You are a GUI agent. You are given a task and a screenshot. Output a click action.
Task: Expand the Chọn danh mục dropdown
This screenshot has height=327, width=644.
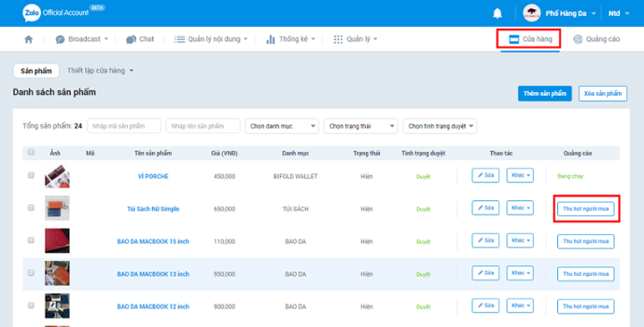pyautogui.click(x=282, y=126)
